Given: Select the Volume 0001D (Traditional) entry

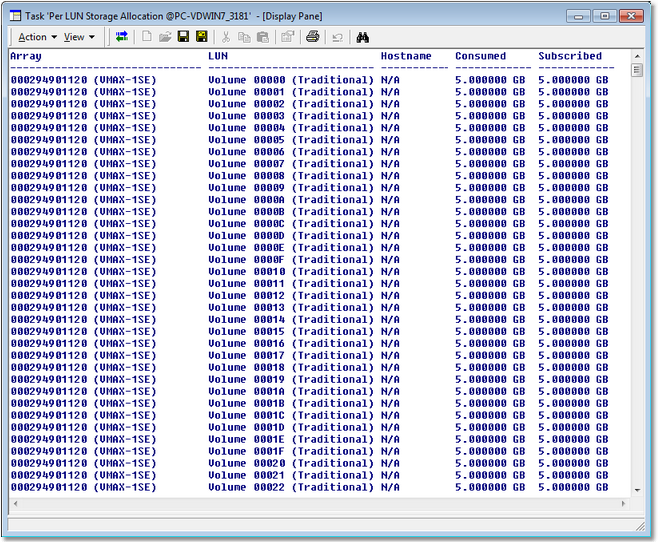Looking at the screenshot, I should coord(290,427).
